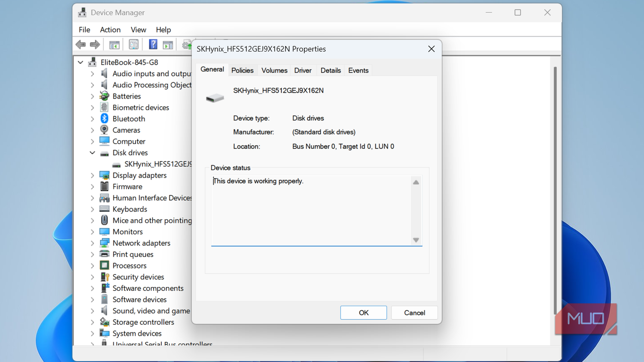This screenshot has width=644, height=362.
Task: Click OK in the Properties dialog
Action: tap(364, 313)
